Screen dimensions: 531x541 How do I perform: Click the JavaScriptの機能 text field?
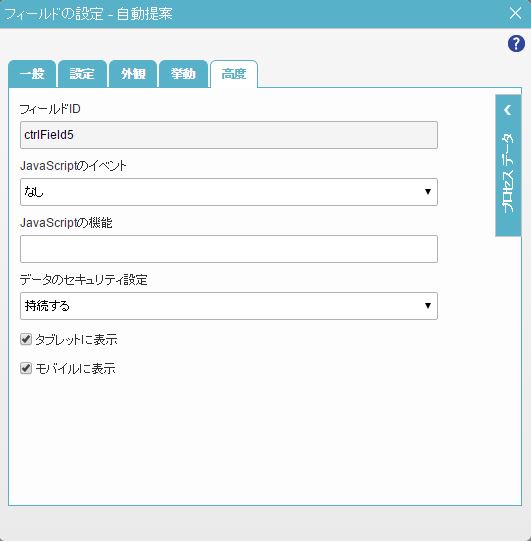(x=229, y=249)
